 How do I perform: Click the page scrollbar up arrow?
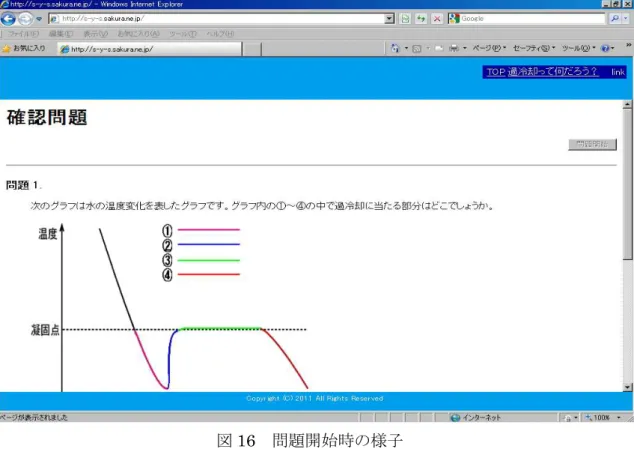click(627, 104)
